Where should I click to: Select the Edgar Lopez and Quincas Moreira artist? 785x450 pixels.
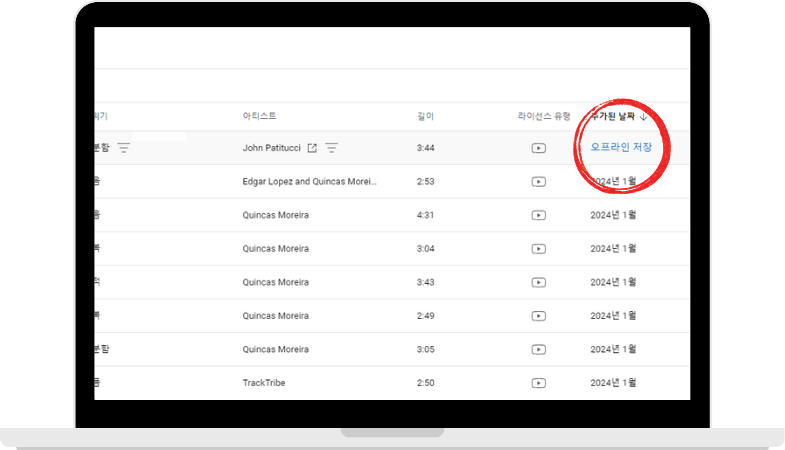[x=310, y=181]
